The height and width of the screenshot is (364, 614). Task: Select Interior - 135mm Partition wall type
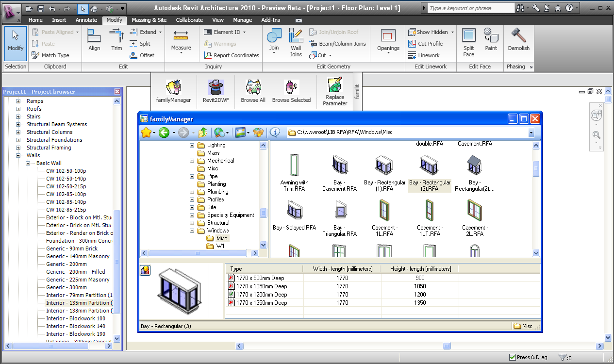click(x=79, y=303)
